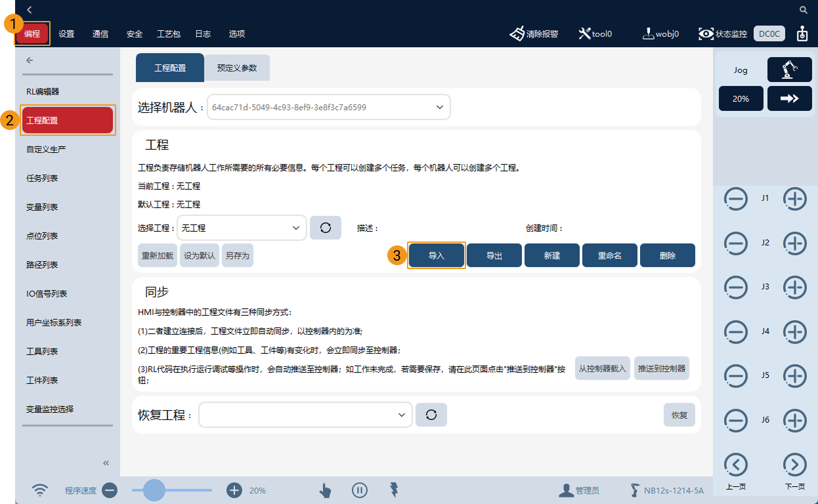818x504 pixels.
Task: Refresh the 选择工程 project list
Action: pyautogui.click(x=326, y=228)
